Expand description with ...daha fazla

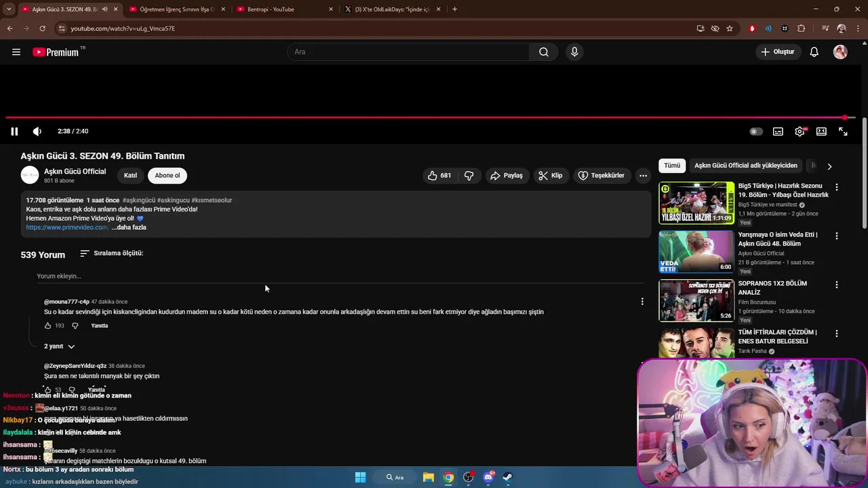(x=129, y=228)
